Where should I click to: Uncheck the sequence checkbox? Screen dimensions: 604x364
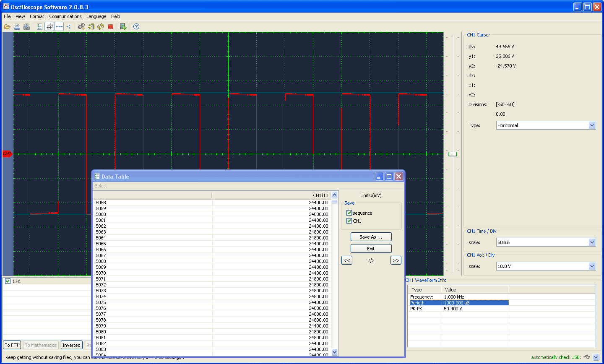349,213
